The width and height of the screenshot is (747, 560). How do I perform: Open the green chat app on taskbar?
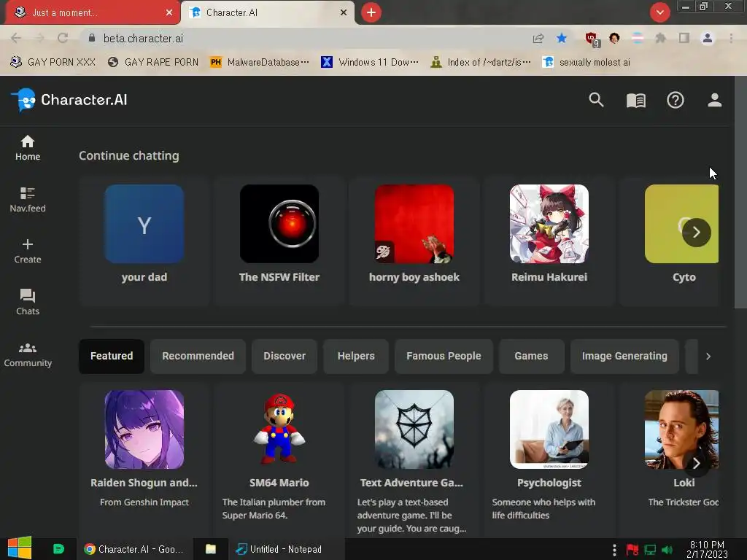click(58, 549)
